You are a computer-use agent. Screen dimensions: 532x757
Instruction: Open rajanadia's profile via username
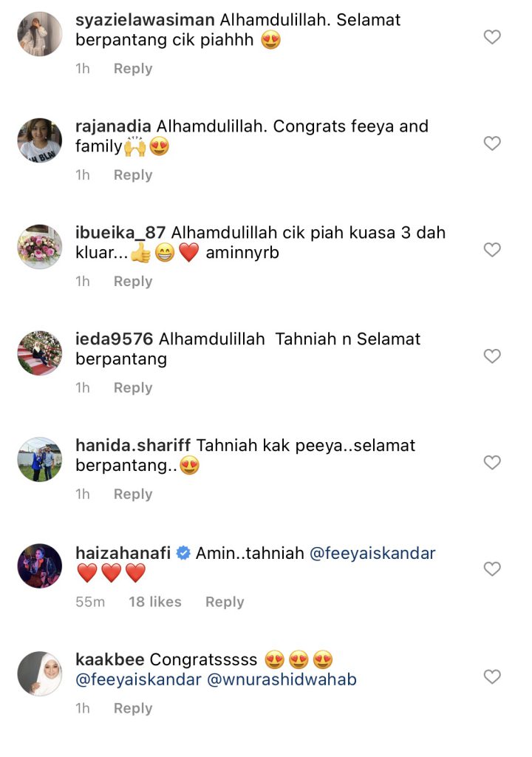(113, 126)
